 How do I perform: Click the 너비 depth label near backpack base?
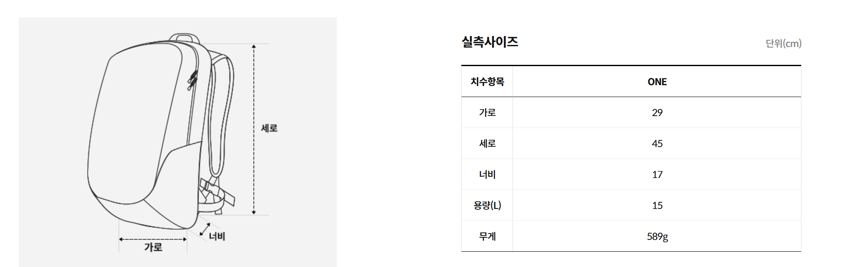click(217, 236)
